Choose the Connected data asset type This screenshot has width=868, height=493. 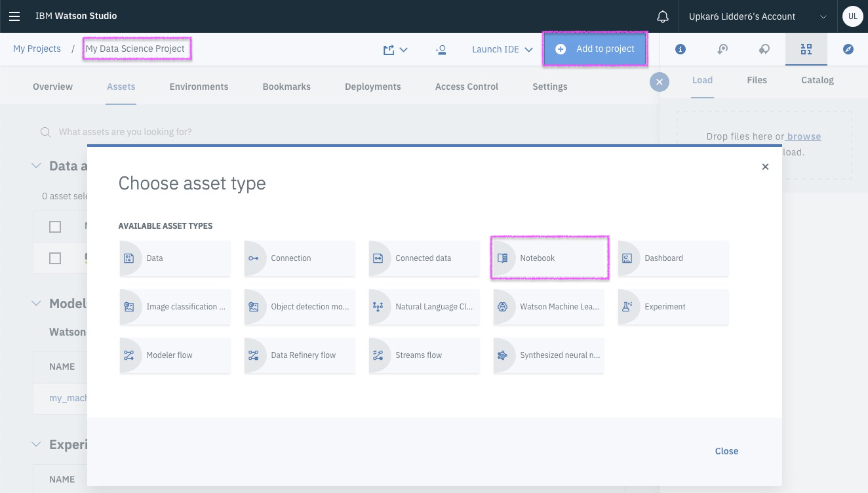point(424,258)
